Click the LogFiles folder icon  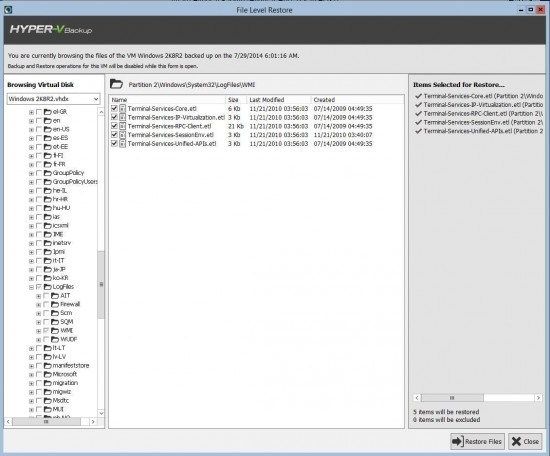tap(48, 287)
